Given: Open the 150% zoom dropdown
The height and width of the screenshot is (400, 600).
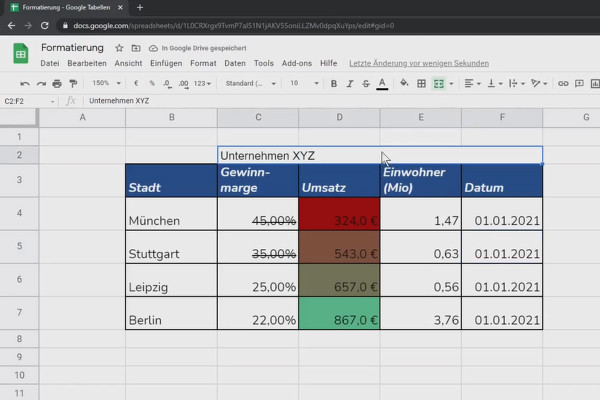Looking at the screenshot, I should click(x=106, y=83).
